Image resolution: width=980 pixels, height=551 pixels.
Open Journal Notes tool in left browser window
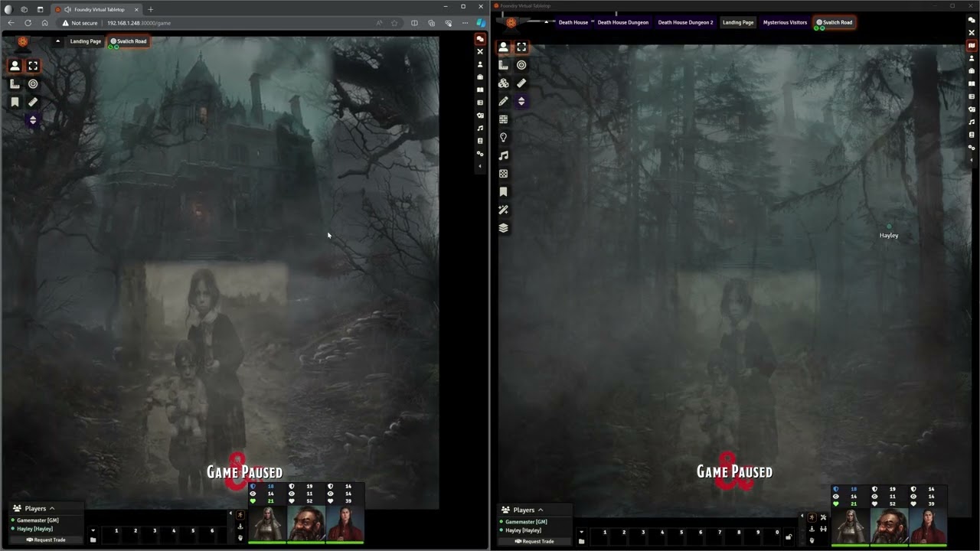15,102
